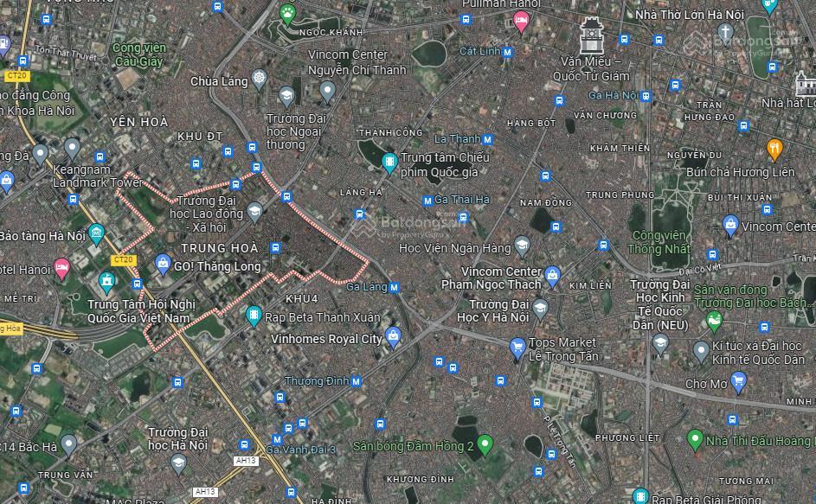Screen dimensions: 816x504
Task: Open the GO! Thăng Long shopping marker
Action: (x=163, y=265)
